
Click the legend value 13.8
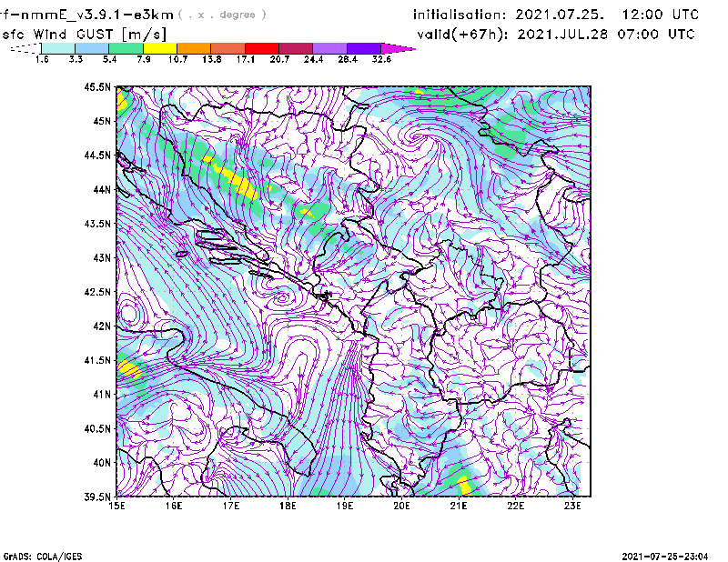click(212, 59)
